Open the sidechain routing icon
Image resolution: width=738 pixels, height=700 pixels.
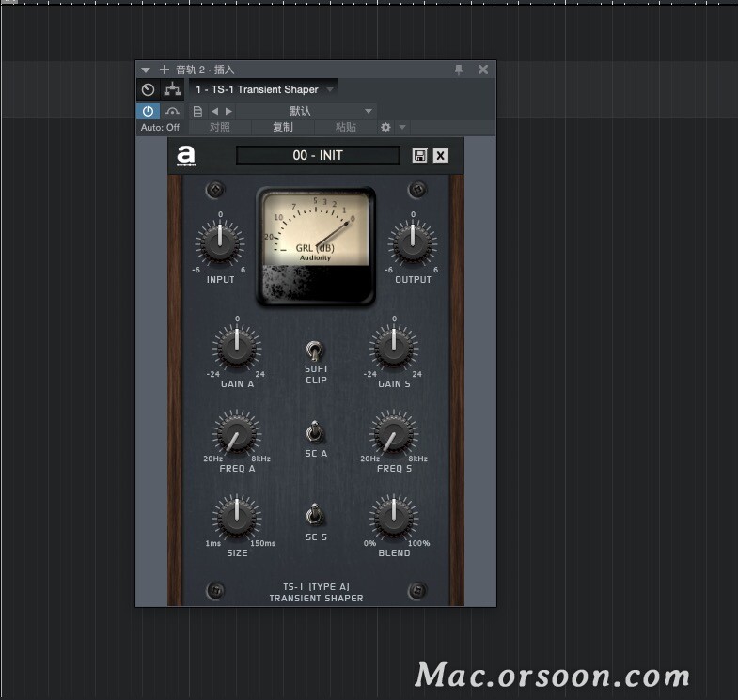[172, 89]
